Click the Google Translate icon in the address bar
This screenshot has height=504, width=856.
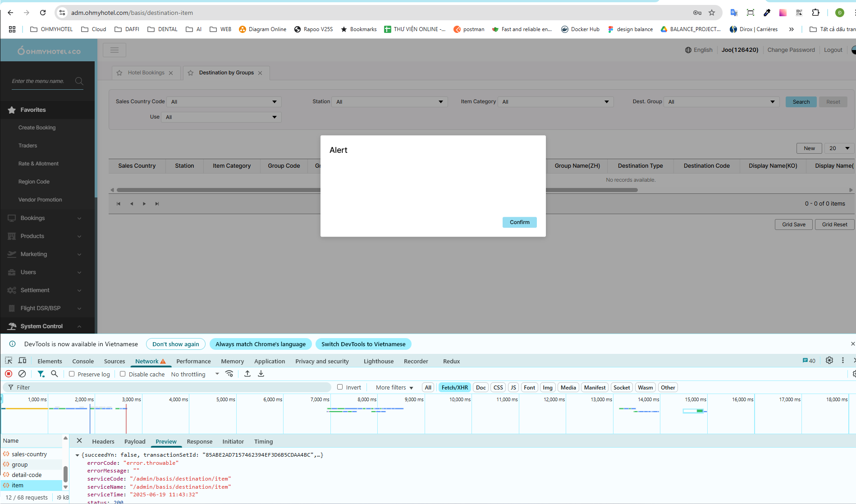click(x=734, y=13)
